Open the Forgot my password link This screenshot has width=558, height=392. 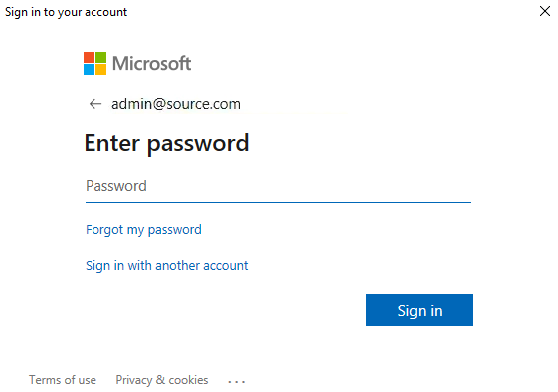(143, 230)
